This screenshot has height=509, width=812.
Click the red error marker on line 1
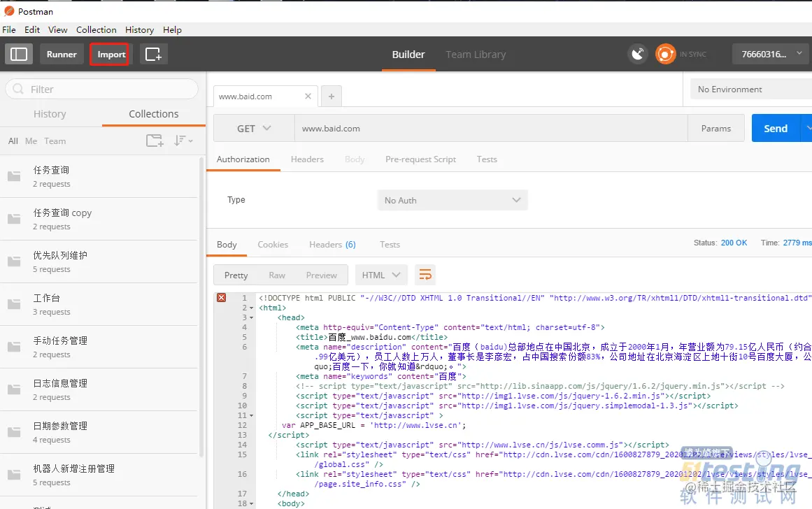coord(221,297)
